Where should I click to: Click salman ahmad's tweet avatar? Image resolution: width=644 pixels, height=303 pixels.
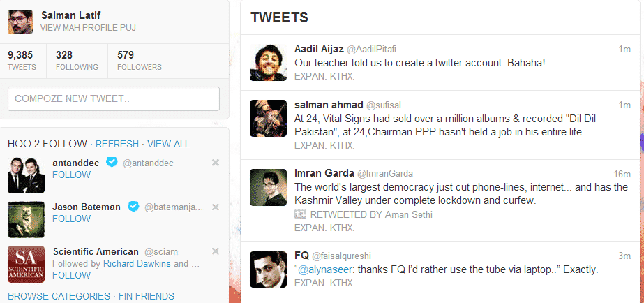click(269, 117)
